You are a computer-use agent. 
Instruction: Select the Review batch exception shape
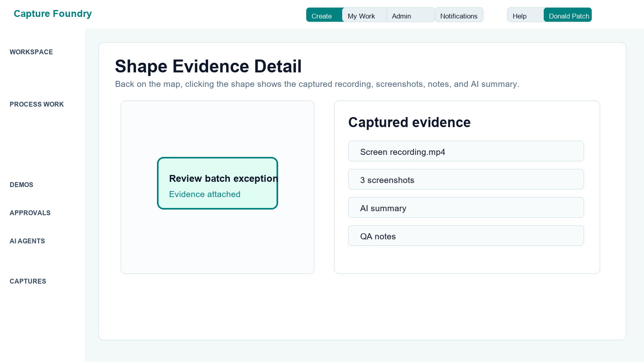[x=217, y=183]
